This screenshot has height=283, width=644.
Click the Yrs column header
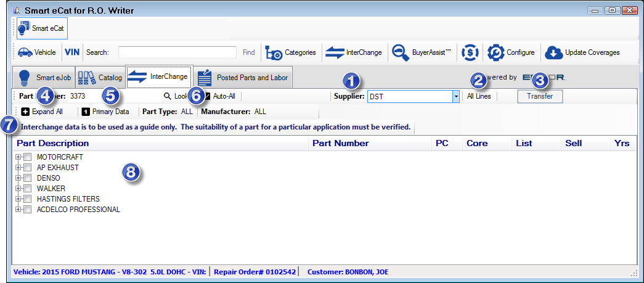pyautogui.click(x=622, y=143)
